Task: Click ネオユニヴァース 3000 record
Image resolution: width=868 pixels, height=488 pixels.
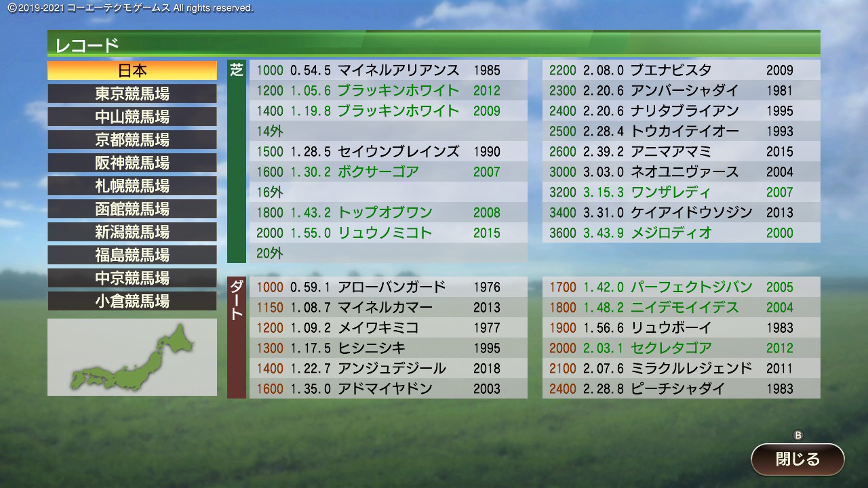Action: pos(682,171)
